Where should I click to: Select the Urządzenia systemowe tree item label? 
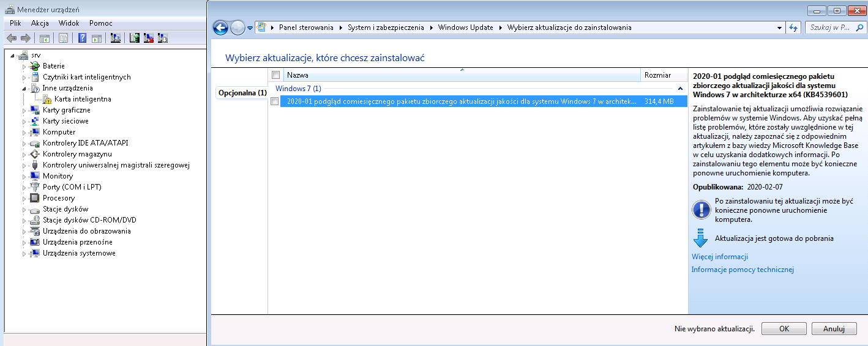pyautogui.click(x=79, y=253)
